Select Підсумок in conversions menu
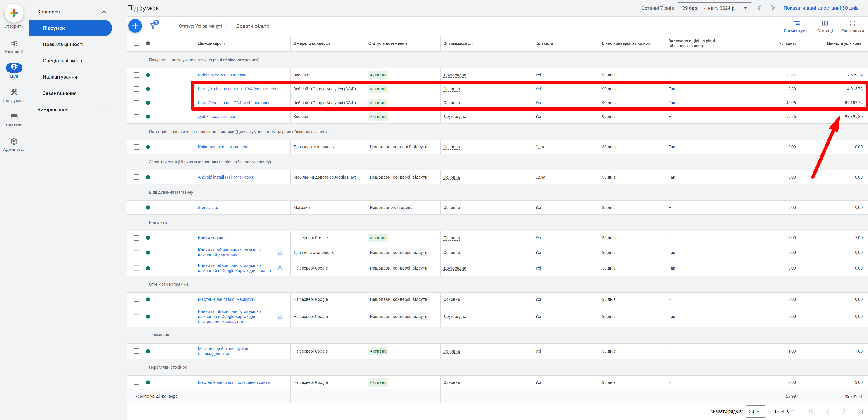This screenshot has height=420, width=868. point(70,28)
